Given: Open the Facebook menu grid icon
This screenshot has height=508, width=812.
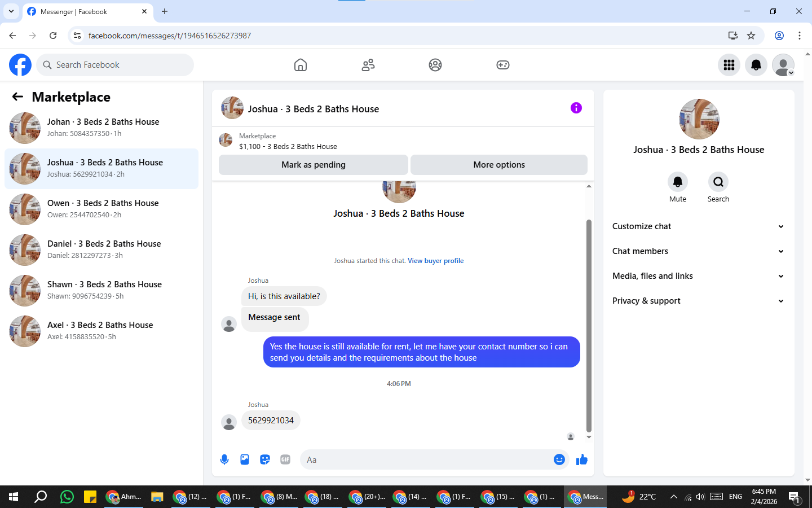Looking at the screenshot, I should [x=729, y=65].
